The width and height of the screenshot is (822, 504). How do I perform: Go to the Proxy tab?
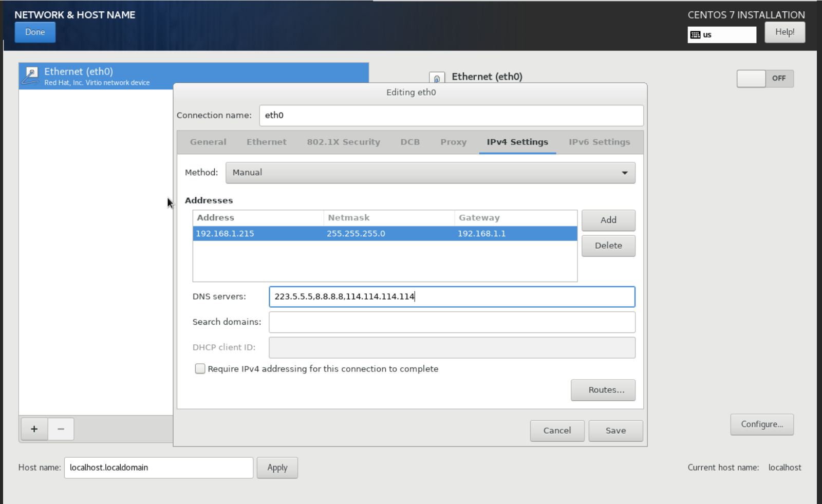453,142
